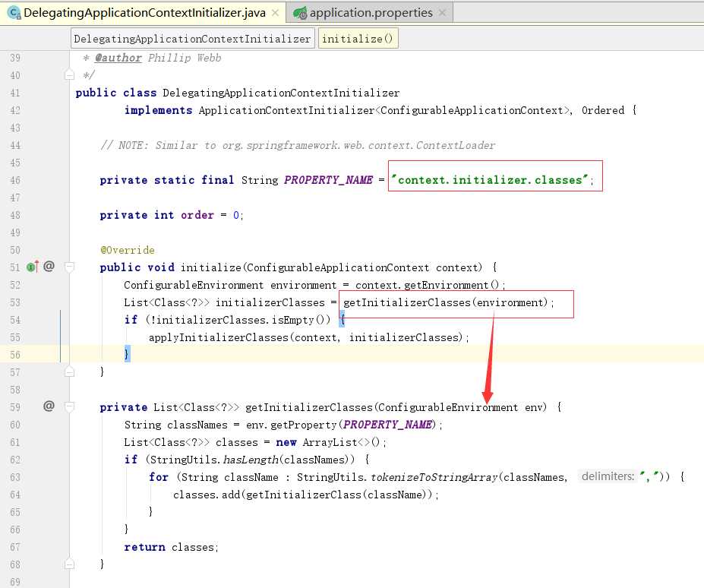Click the @author Javadoc tag
704x588 pixels.
click(118, 58)
